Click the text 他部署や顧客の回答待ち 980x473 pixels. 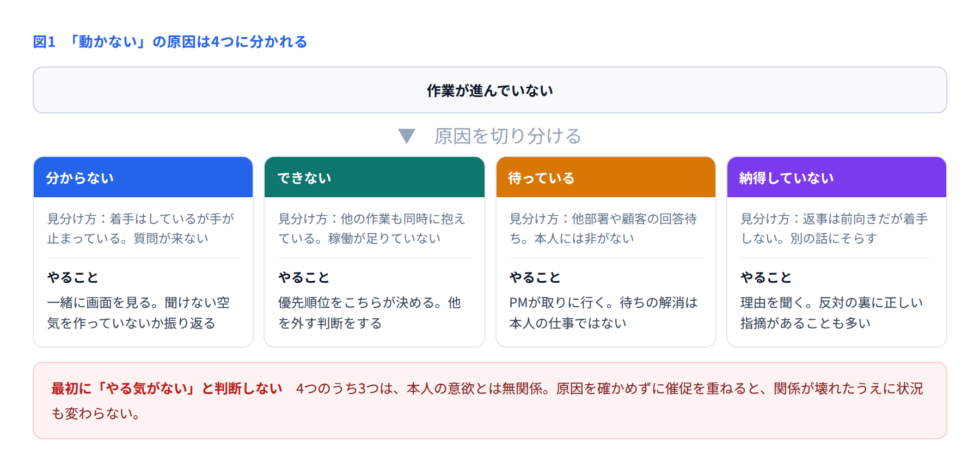click(x=603, y=228)
